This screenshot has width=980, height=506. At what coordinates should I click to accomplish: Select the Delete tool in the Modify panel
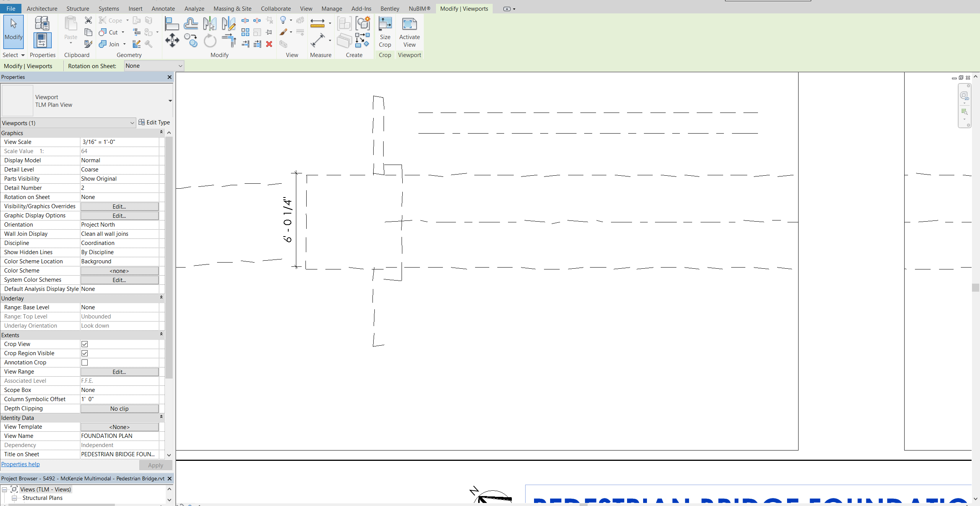coord(269,44)
